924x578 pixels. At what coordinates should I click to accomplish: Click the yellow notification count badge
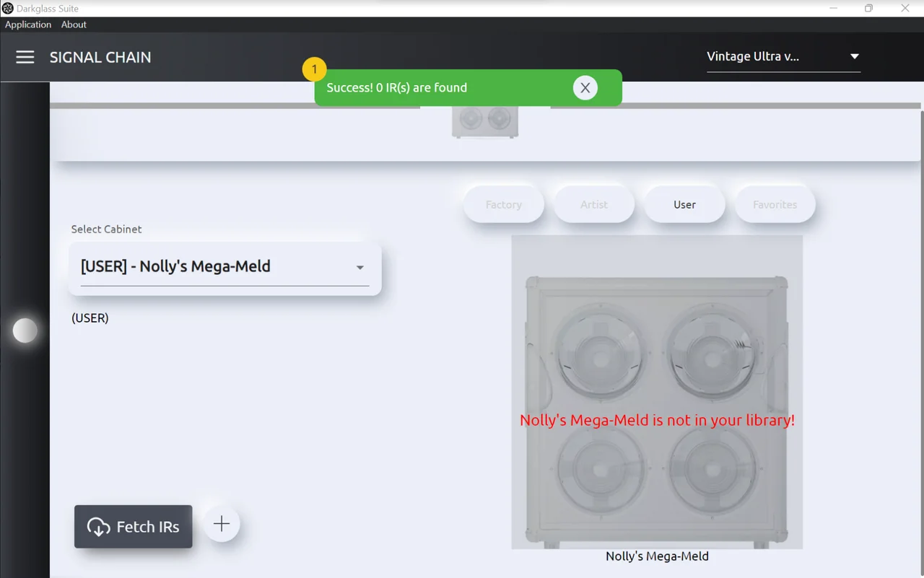314,70
